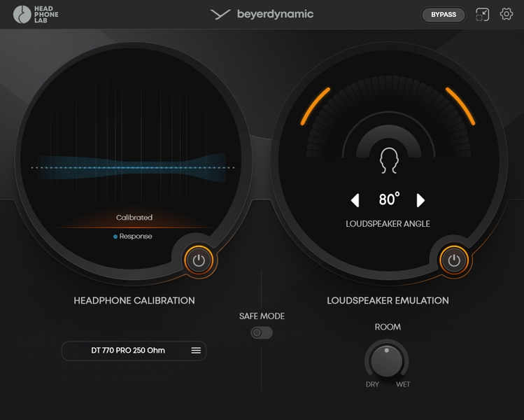Click the calibration response curve display
The image size is (524, 420).
133,168
